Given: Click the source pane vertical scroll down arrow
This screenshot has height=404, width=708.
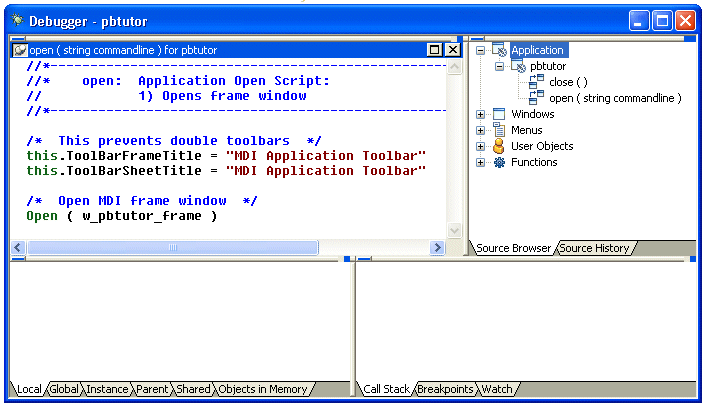Looking at the screenshot, I should click(x=454, y=230).
